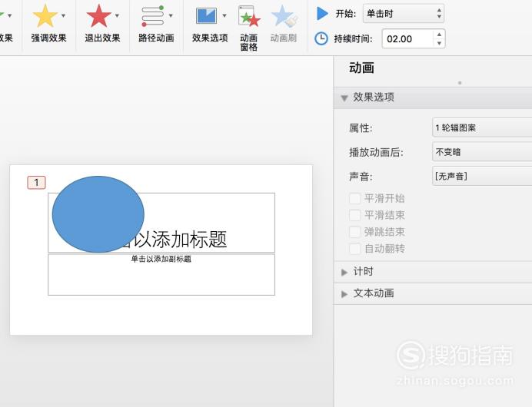Increase duration with the up stepper arrow
The image size is (532, 407).
[439, 35]
